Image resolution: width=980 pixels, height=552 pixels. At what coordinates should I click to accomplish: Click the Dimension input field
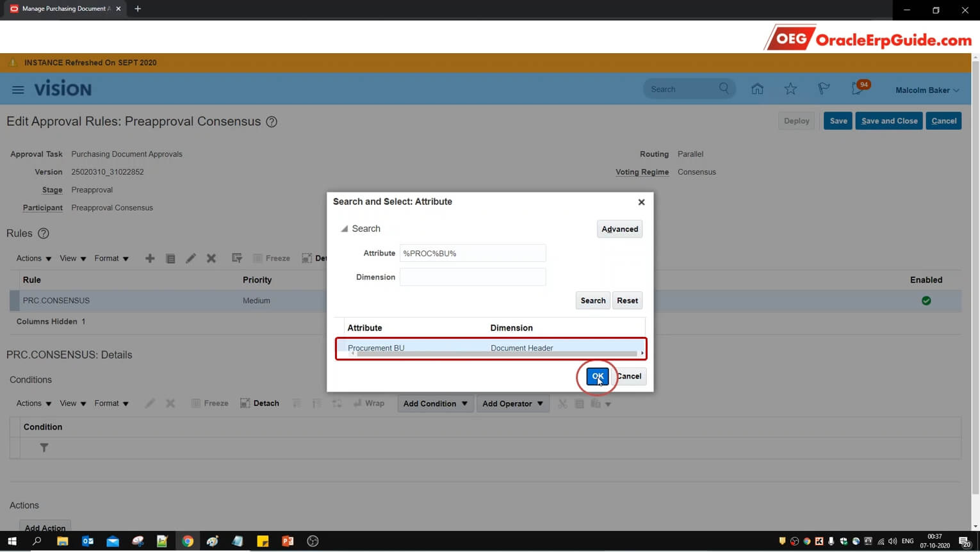pos(473,277)
